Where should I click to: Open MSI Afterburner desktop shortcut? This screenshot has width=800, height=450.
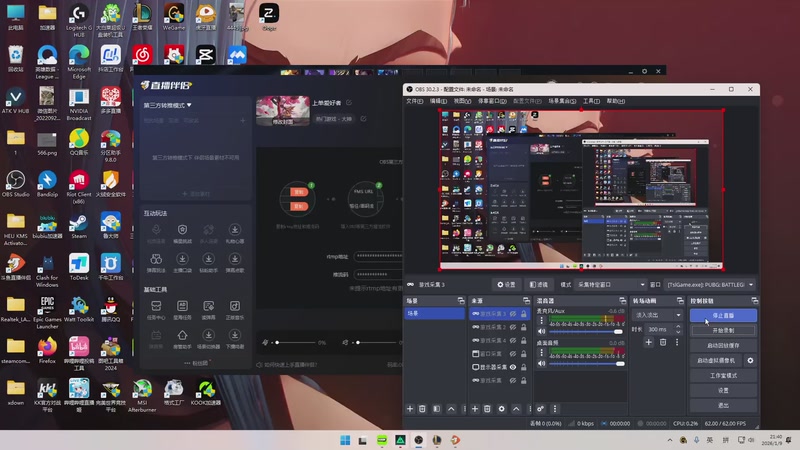pyautogui.click(x=142, y=395)
